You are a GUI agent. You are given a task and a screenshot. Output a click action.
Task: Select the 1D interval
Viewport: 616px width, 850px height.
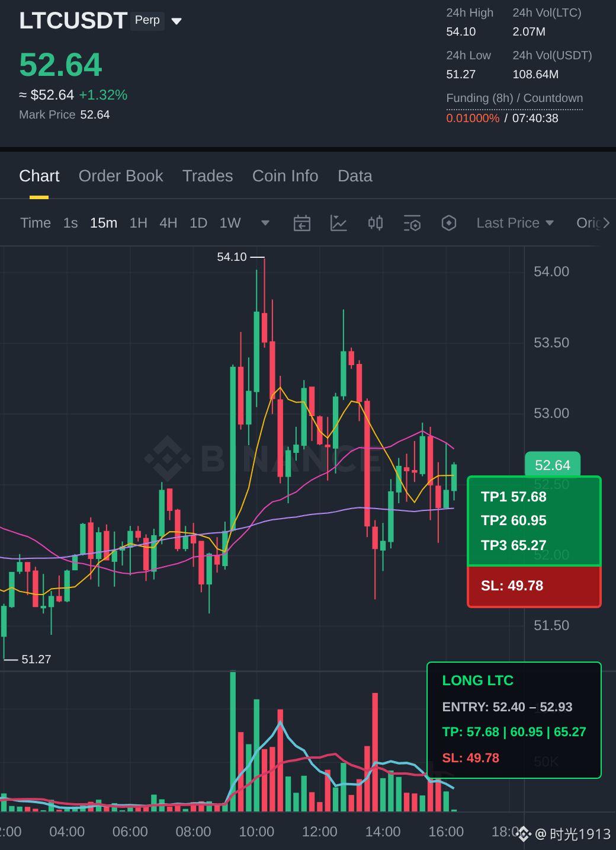pos(198,223)
